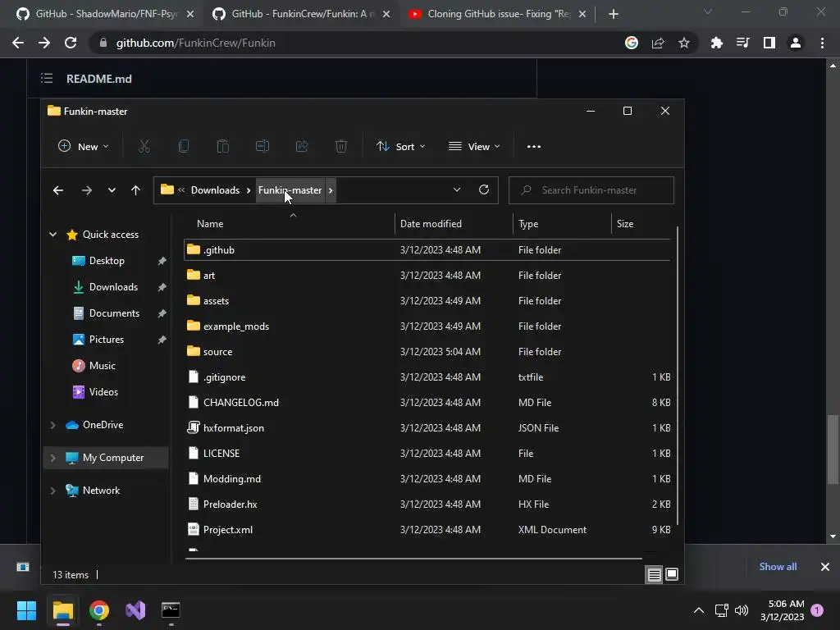Click the Paste clipboard icon in Explorer toolbar

tap(223, 146)
